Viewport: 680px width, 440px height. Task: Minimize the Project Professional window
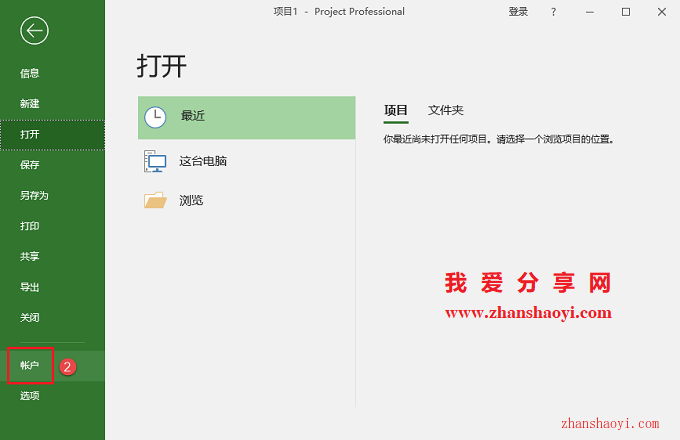click(590, 12)
